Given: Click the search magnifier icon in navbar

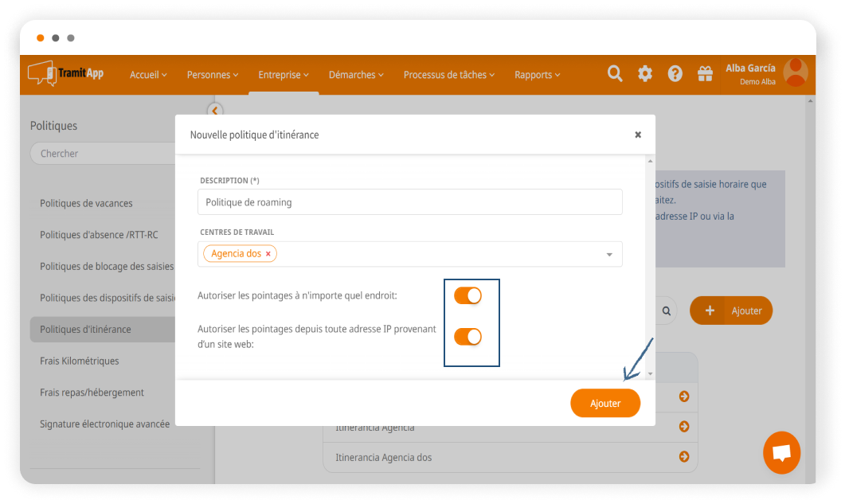Looking at the screenshot, I should [x=615, y=74].
